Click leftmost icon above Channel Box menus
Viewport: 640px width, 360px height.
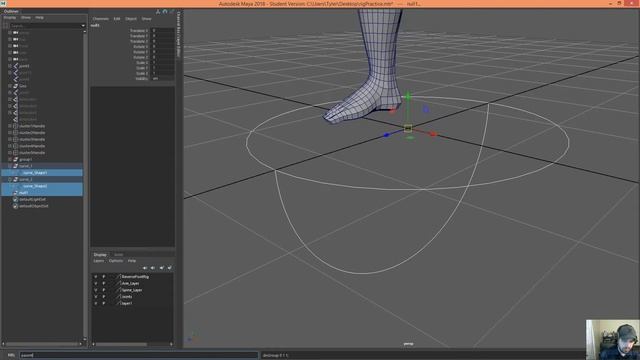pos(158,11)
